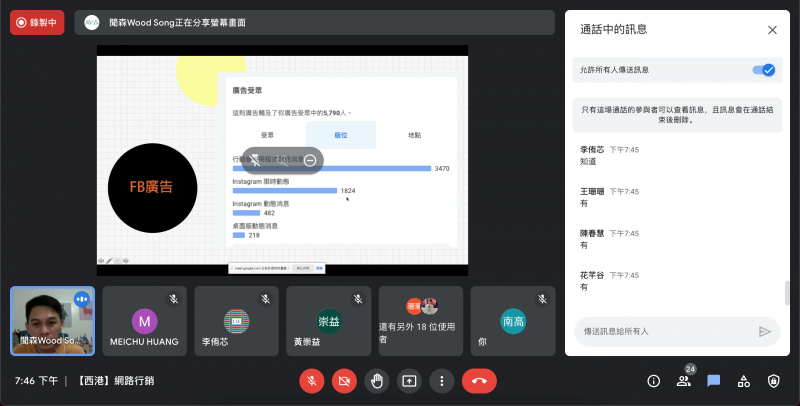The image size is (800, 406).
Task: Click the participant count badge 24
Action: pyautogui.click(x=690, y=369)
